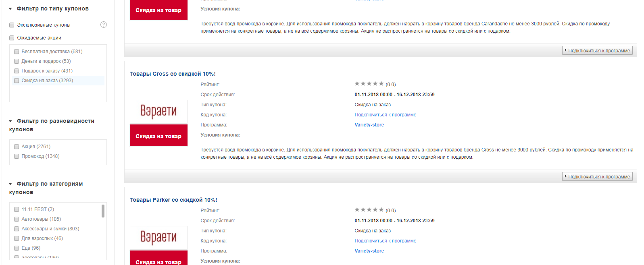Check the 11.11 FEST (2) category

click(17, 209)
